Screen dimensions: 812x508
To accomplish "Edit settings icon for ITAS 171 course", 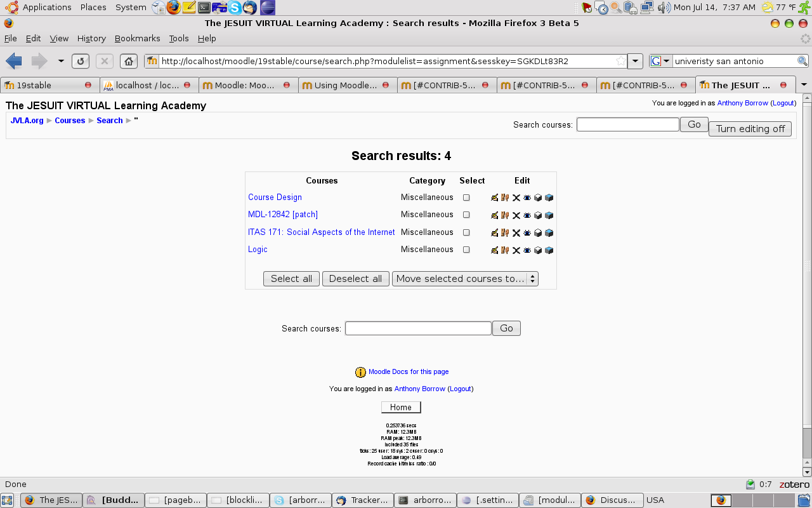I will (x=495, y=232).
